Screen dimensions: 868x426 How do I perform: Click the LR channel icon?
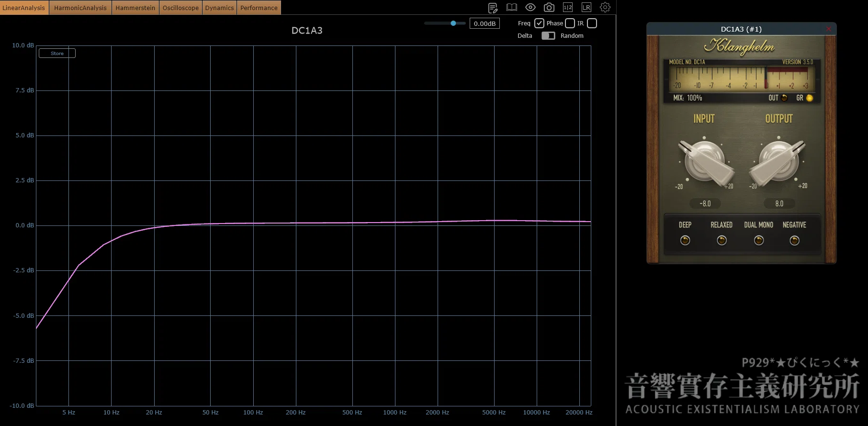(x=586, y=8)
